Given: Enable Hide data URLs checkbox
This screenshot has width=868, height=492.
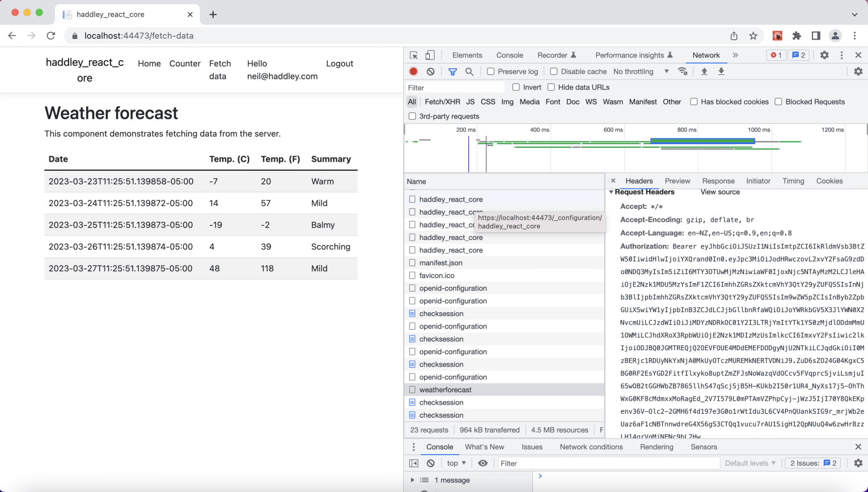Looking at the screenshot, I should pyautogui.click(x=551, y=87).
